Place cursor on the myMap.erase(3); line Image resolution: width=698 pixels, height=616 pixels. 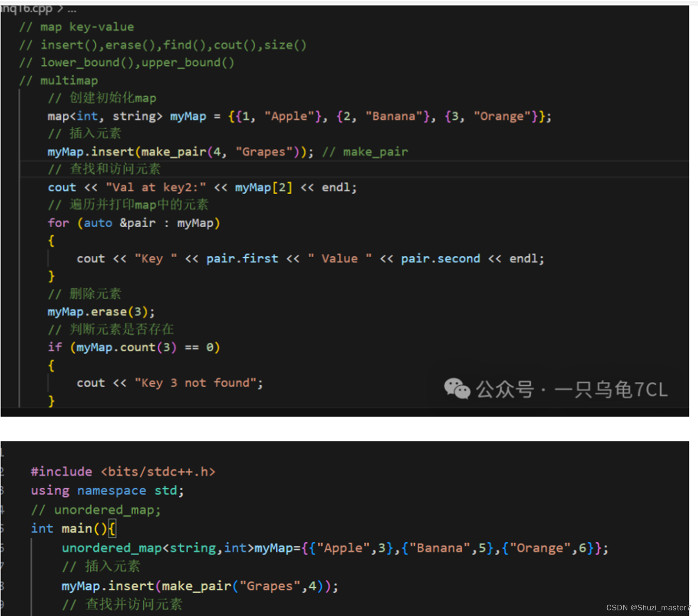tap(101, 311)
